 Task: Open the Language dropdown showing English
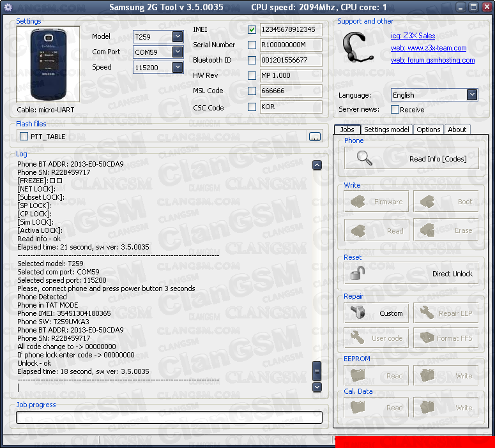coord(472,94)
